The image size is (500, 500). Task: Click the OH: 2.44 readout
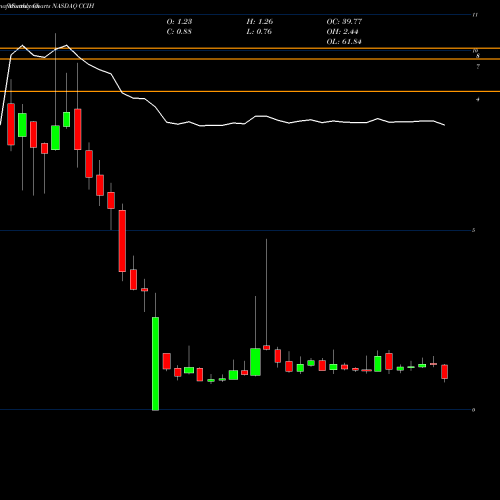click(x=343, y=31)
